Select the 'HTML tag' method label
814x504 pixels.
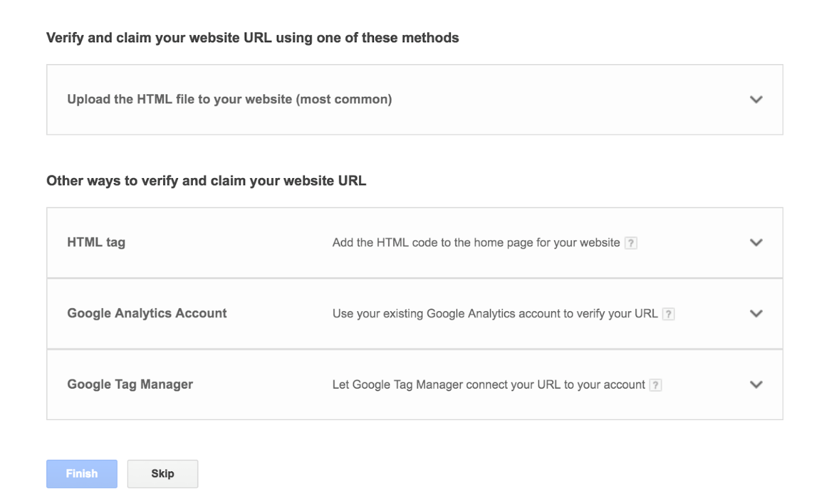click(96, 243)
